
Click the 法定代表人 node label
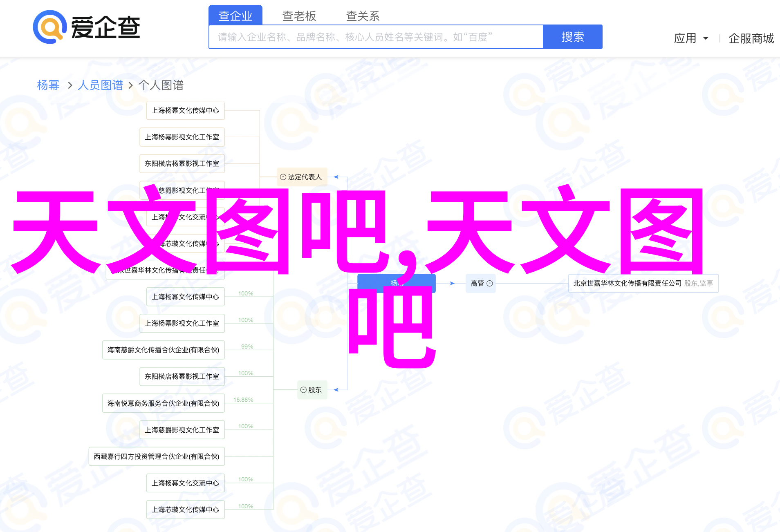coord(305,177)
